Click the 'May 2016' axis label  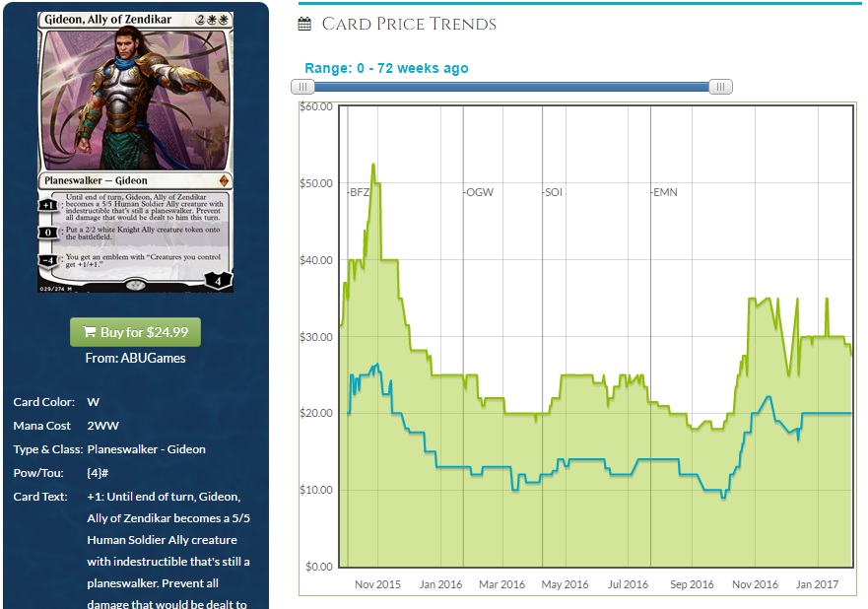pos(565,584)
